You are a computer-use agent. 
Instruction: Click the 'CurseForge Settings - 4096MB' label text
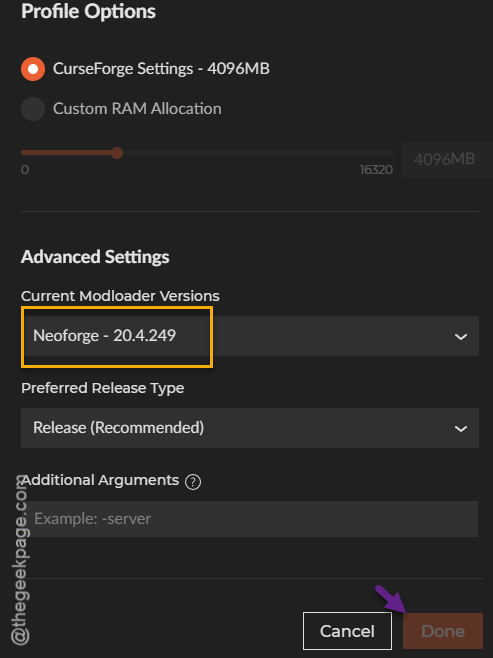[161, 68]
